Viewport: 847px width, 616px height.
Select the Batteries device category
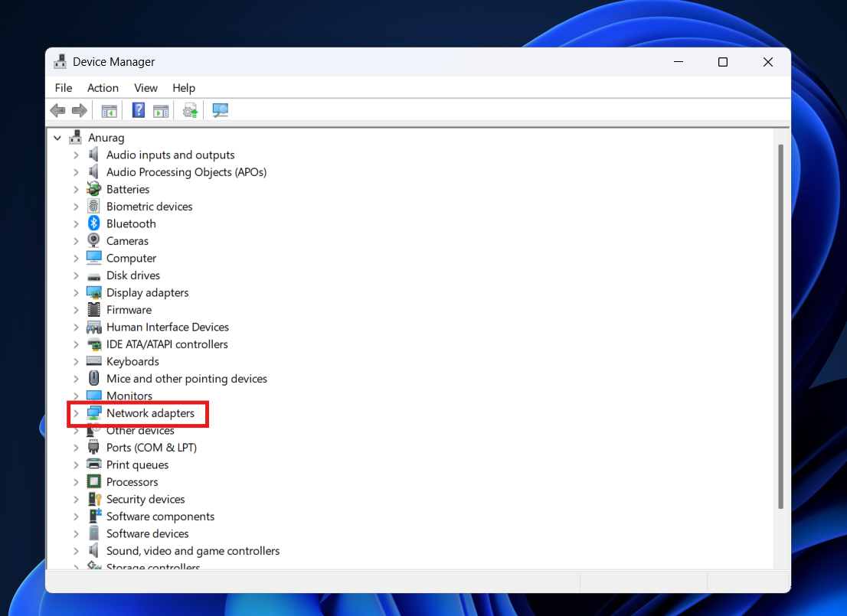[x=128, y=189]
